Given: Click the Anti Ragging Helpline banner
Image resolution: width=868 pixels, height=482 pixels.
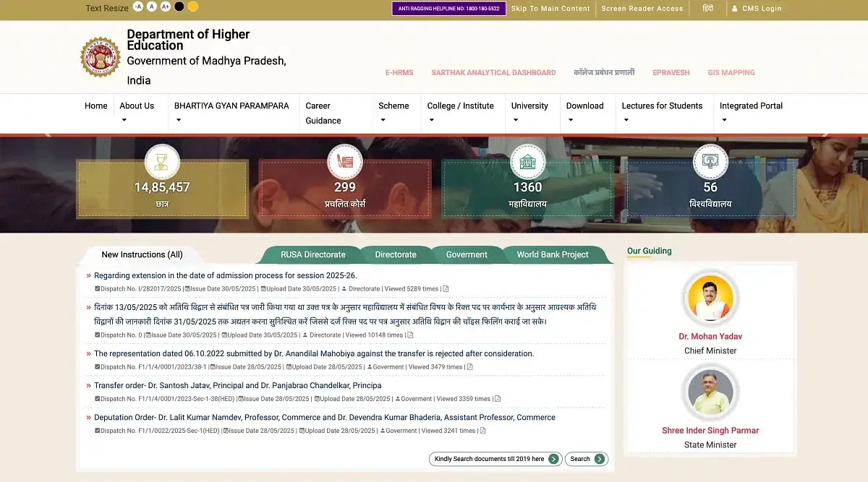Looking at the screenshot, I should tap(448, 9).
